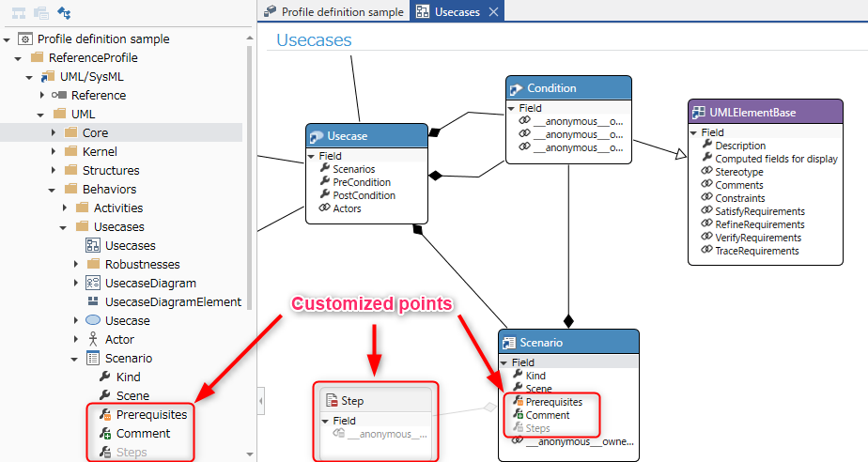
Task: Click the Scenario list icon in tree
Action: pyautogui.click(x=93, y=358)
